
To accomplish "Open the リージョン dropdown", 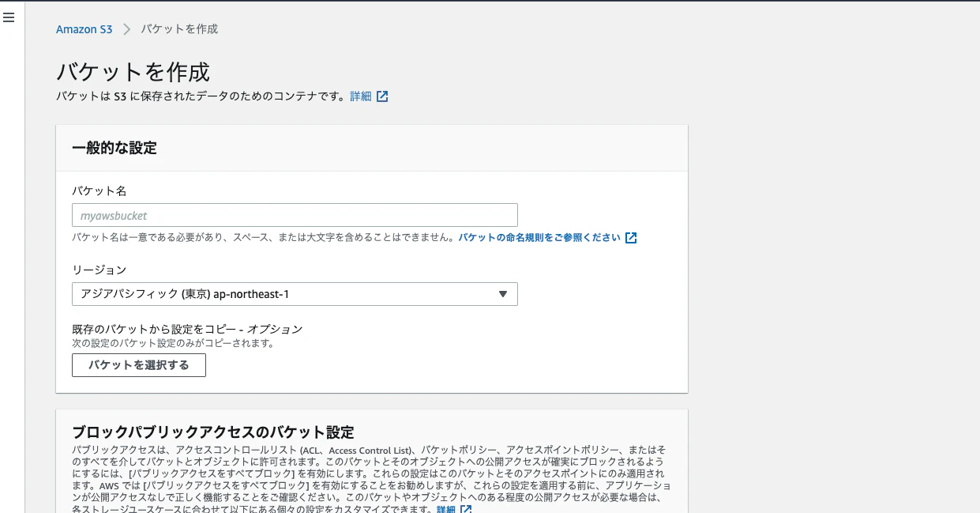I will [x=295, y=294].
